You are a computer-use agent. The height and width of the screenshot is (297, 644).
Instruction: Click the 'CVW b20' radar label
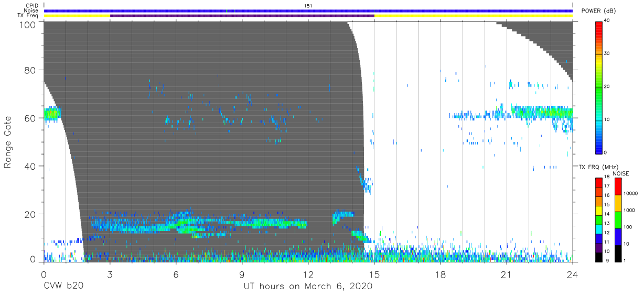point(62,287)
